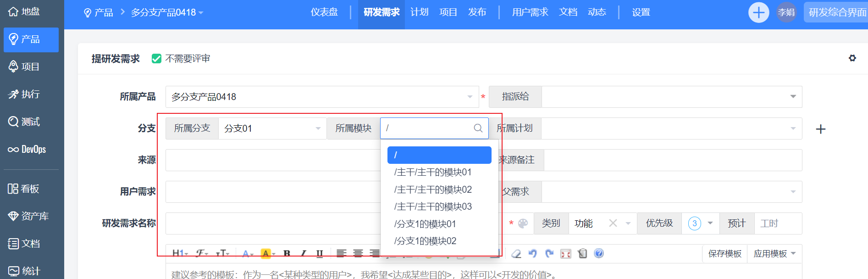
Task: Click the 产品 breadcrumb link
Action: coord(99,12)
